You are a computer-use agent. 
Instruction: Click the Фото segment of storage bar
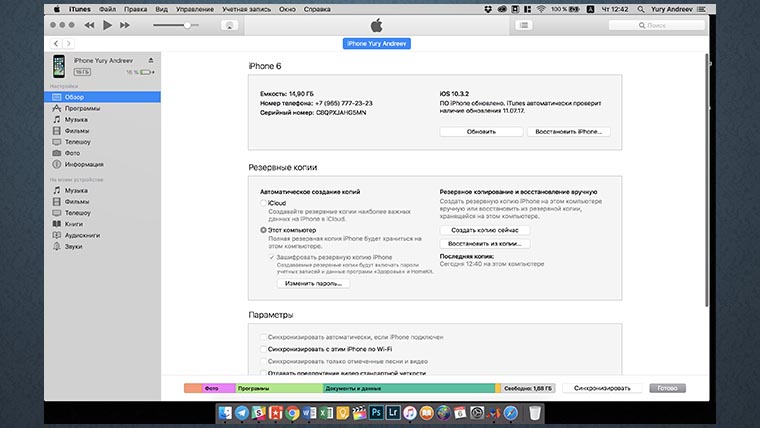coord(219,388)
